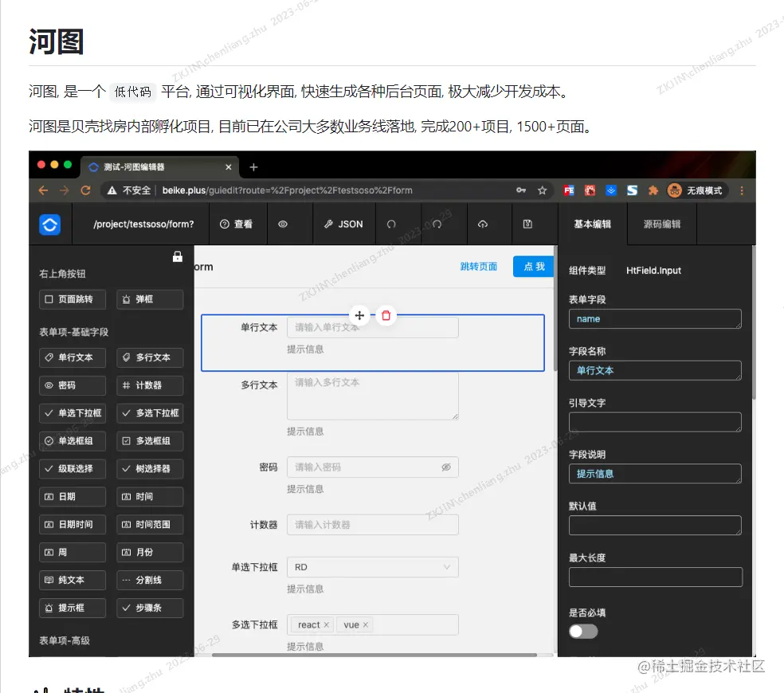Click the blue 河图 logo icon

click(50, 225)
